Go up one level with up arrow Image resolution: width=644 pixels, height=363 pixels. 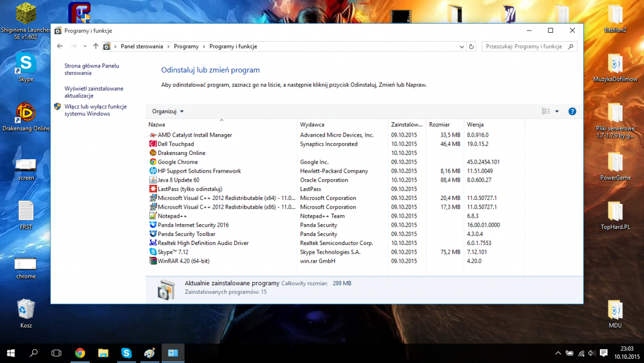click(x=96, y=47)
